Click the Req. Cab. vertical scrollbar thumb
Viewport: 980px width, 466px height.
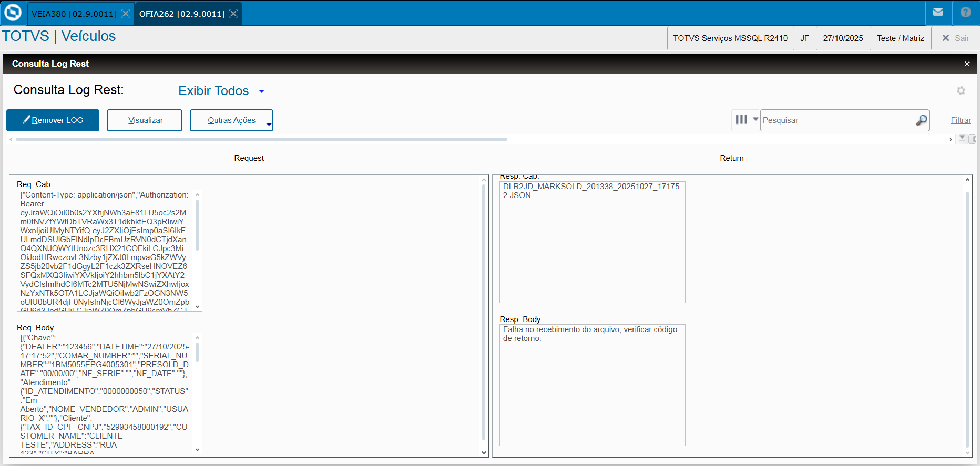(197, 225)
